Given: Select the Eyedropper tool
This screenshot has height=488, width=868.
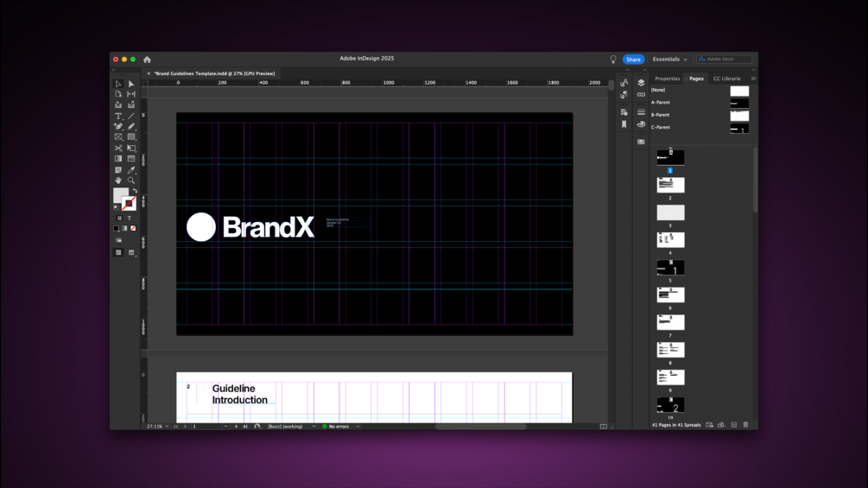Looking at the screenshot, I should 131,170.
